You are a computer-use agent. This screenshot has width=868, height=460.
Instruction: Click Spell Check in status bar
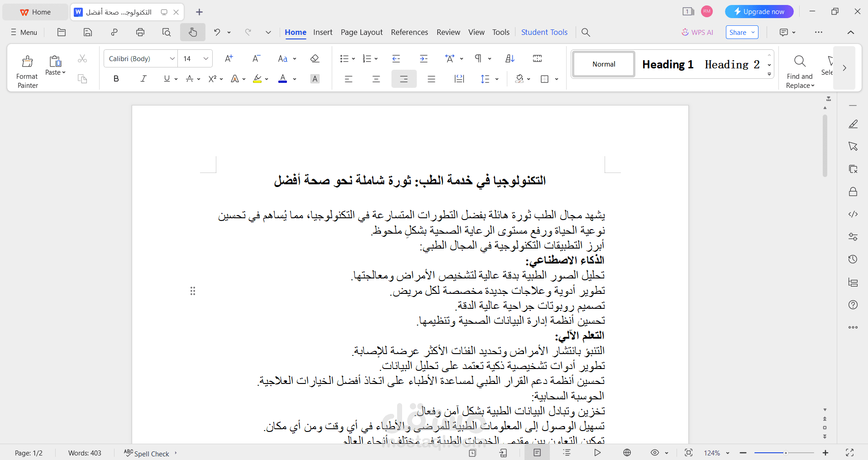pos(147,453)
